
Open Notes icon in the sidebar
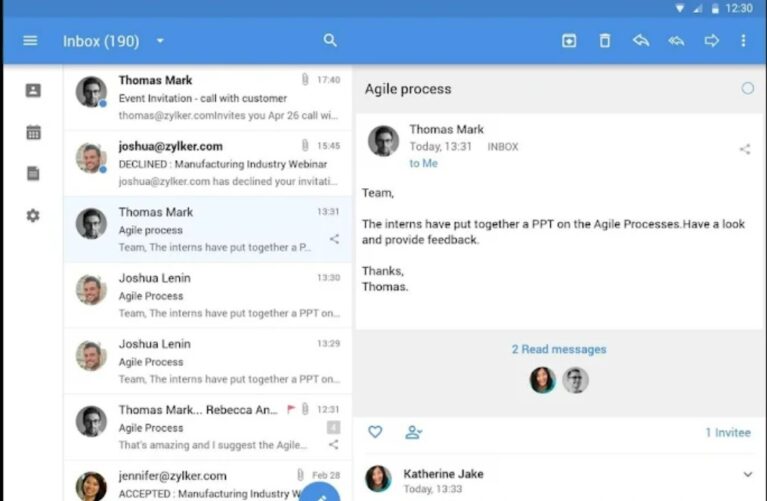click(x=33, y=174)
